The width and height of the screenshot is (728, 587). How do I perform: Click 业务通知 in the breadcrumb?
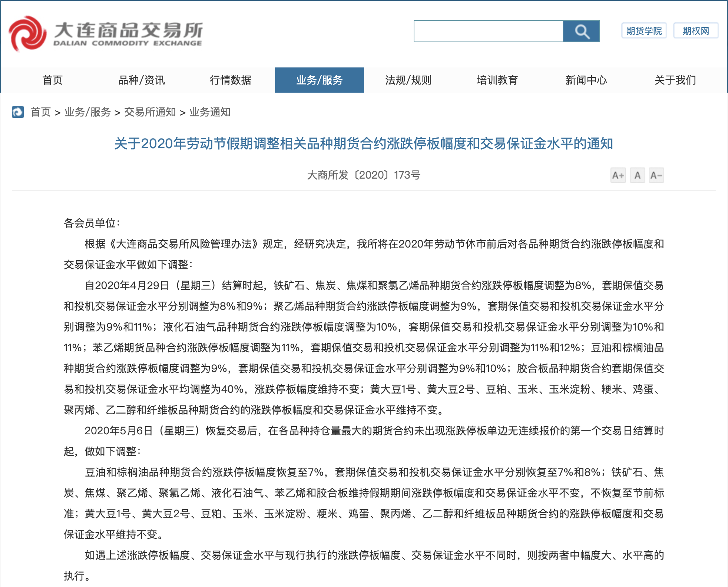pos(210,112)
